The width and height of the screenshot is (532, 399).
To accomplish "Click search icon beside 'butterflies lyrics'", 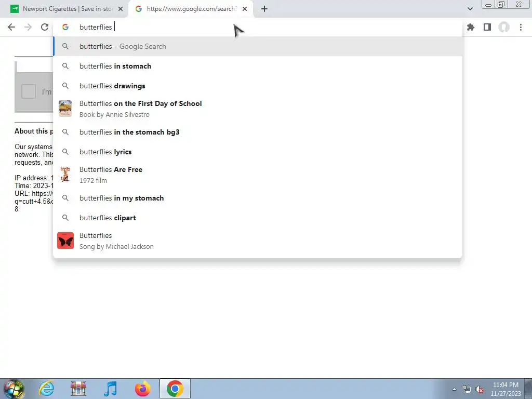I will click(65, 151).
